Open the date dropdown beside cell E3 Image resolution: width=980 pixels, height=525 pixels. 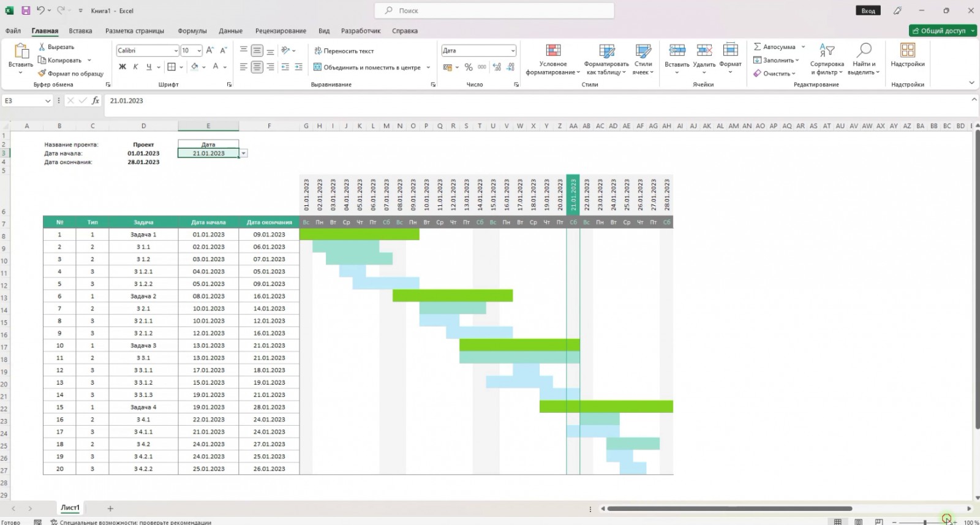244,153
